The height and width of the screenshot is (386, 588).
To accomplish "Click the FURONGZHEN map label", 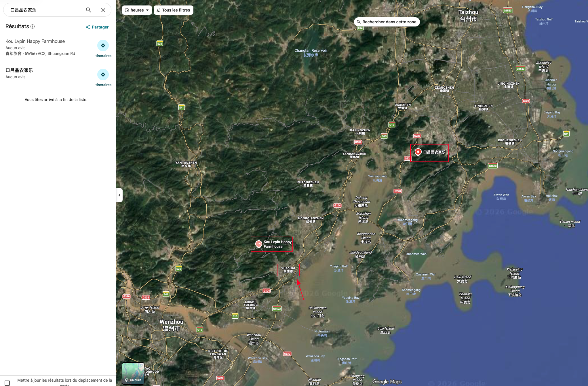I will [x=308, y=184].
